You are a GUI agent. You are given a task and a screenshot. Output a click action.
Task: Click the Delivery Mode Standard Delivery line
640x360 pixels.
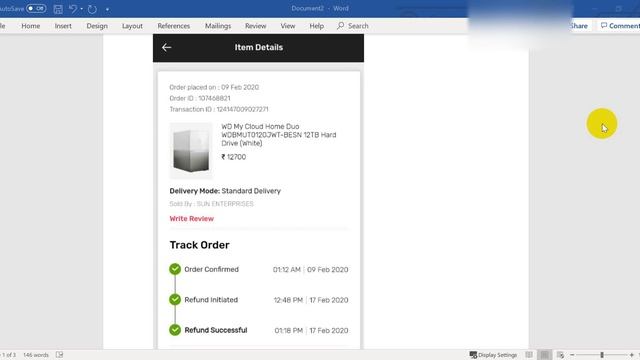click(225, 191)
